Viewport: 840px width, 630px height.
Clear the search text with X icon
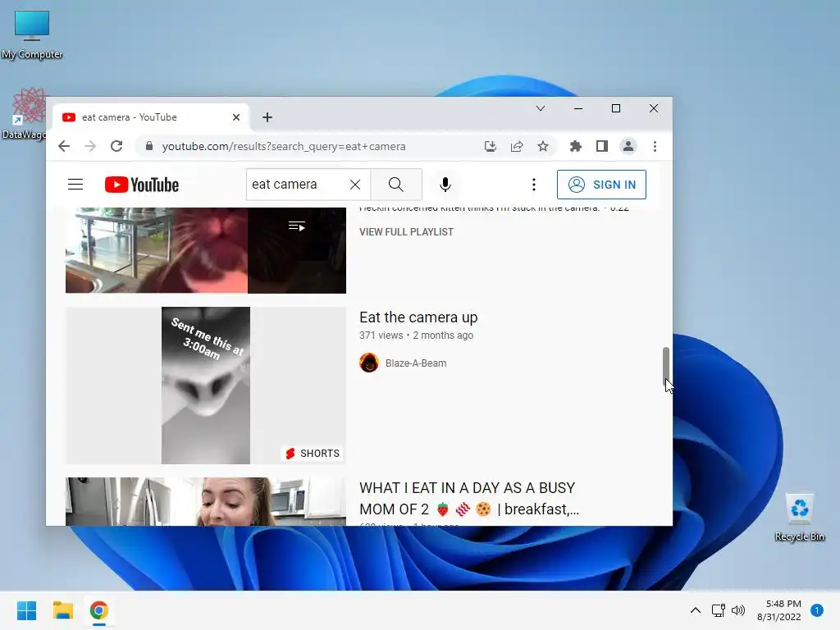[x=354, y=185]
